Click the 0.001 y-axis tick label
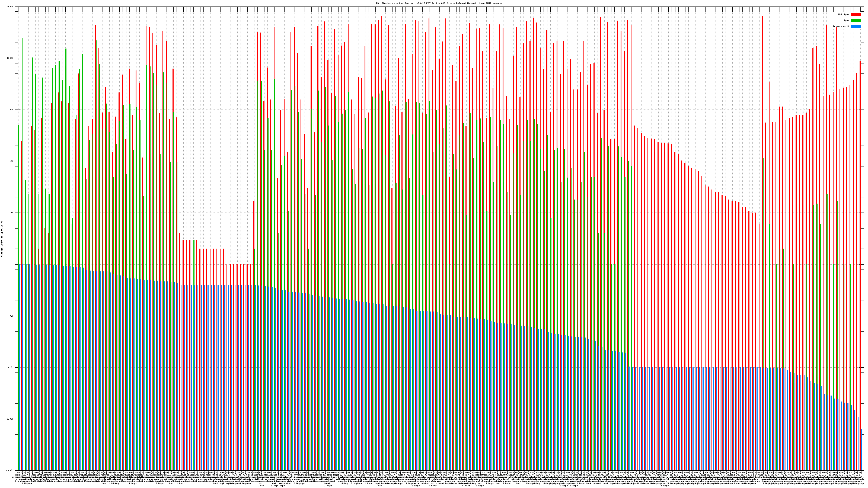Image resolution: width=868 pixels, height=488 pixels. (x=11, y=419)
